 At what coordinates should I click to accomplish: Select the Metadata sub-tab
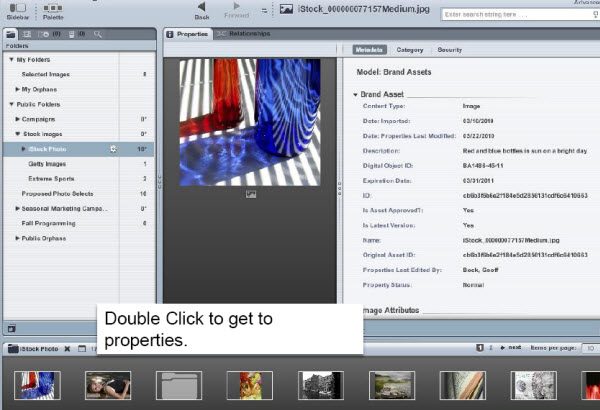369,50
